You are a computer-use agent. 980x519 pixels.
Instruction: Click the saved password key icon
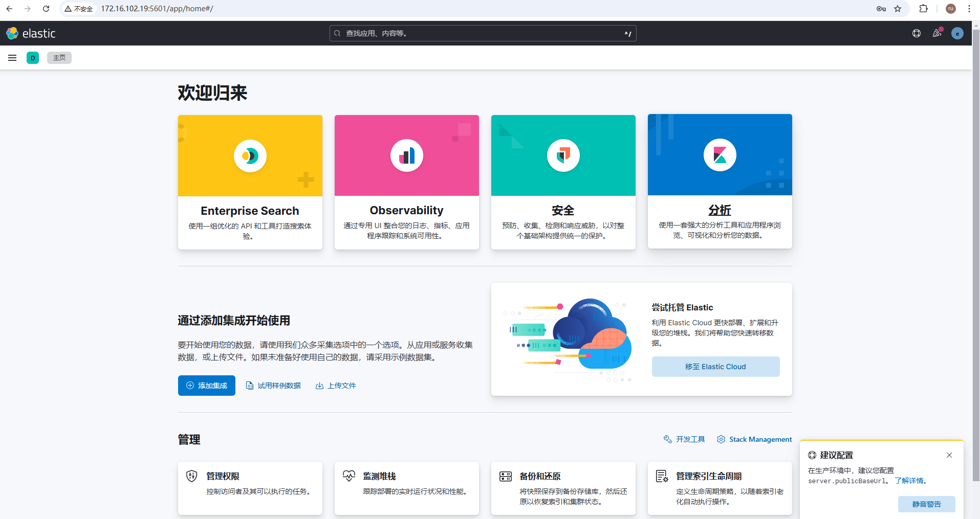881,9
